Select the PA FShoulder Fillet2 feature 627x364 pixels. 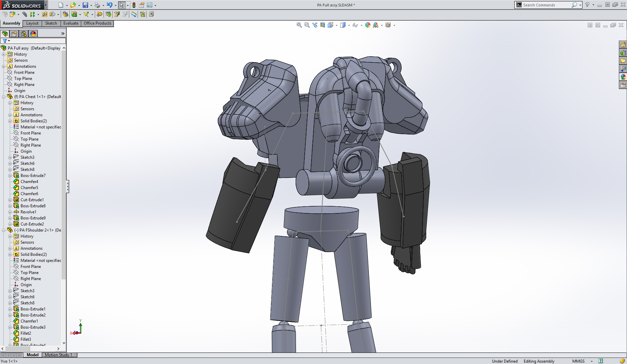[x=26, y=333]
